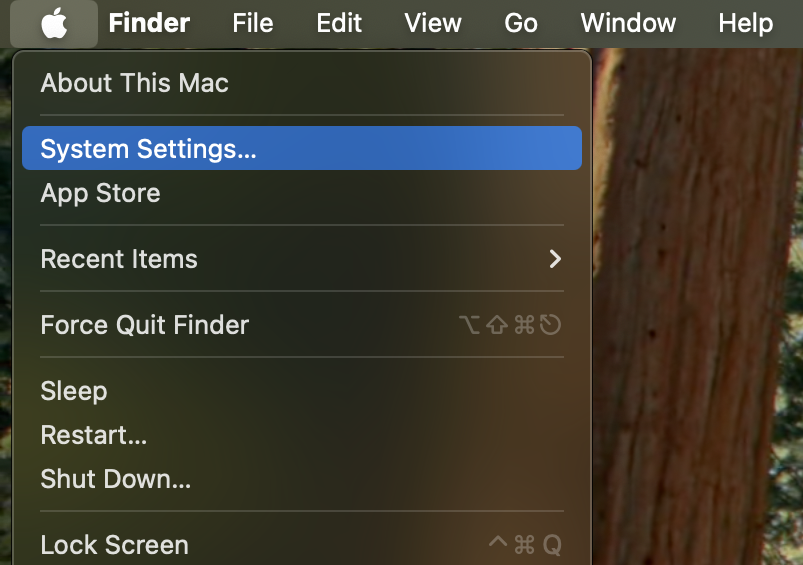The height and width of the screenshot is (565, 803).
Task: Open the Edit menu
Action: click(339, 23)
